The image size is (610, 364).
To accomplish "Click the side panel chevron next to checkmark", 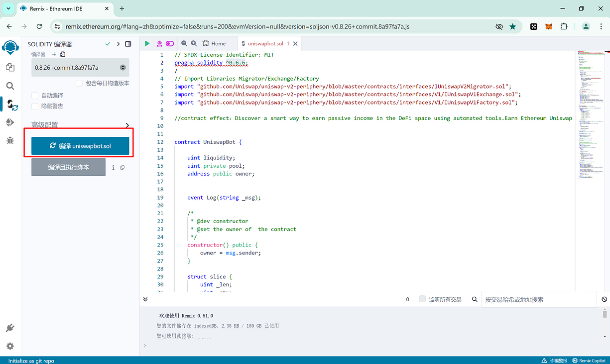I will tap(118, 44).
